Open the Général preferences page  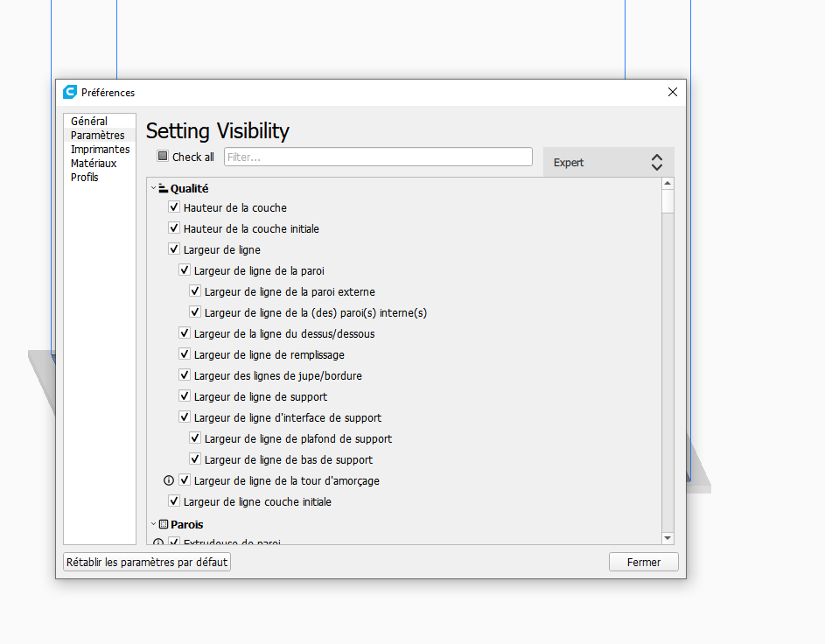100,121
